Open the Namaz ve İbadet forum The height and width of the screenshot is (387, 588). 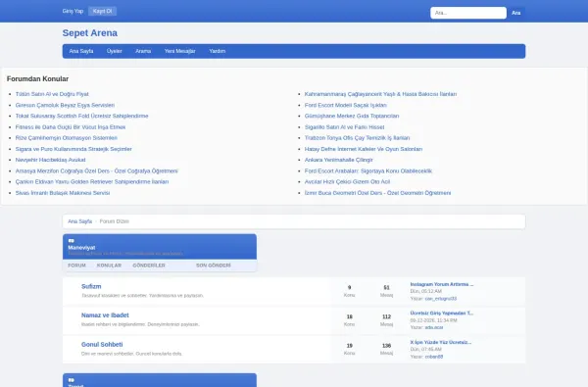(105, 315)
